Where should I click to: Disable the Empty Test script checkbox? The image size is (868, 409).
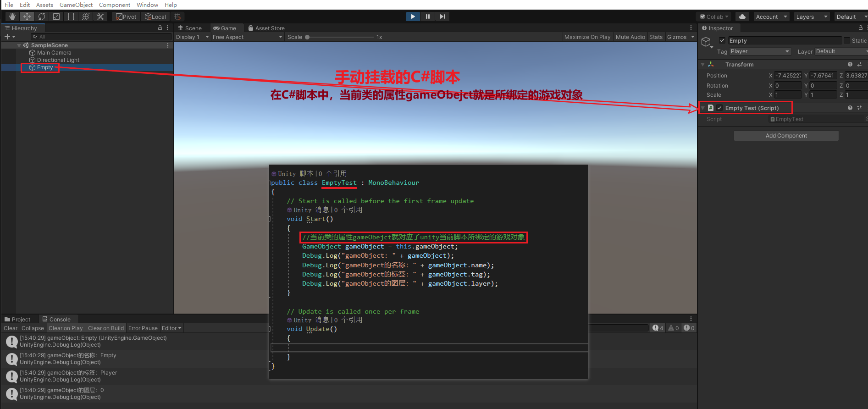tap(719, 108)
